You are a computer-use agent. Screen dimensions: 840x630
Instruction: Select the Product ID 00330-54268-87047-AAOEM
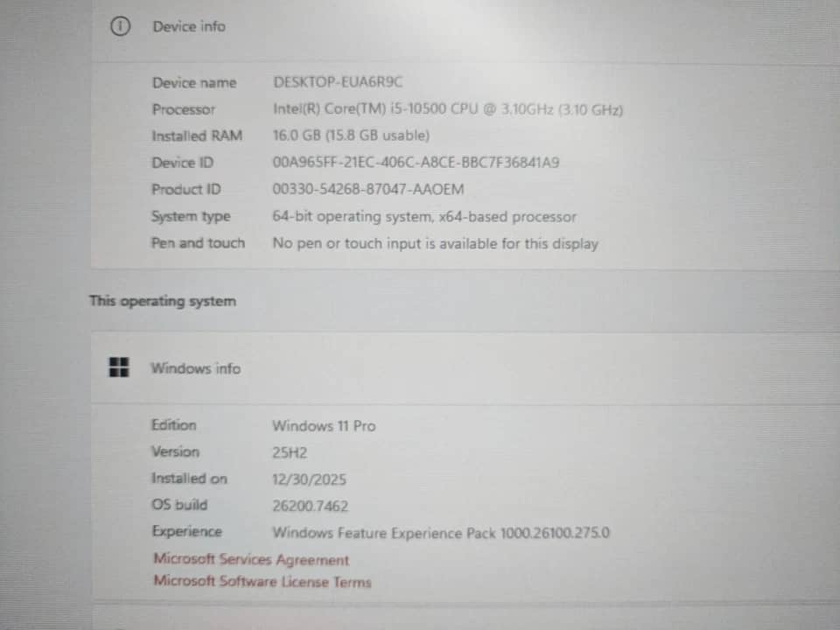pos(368,189)
